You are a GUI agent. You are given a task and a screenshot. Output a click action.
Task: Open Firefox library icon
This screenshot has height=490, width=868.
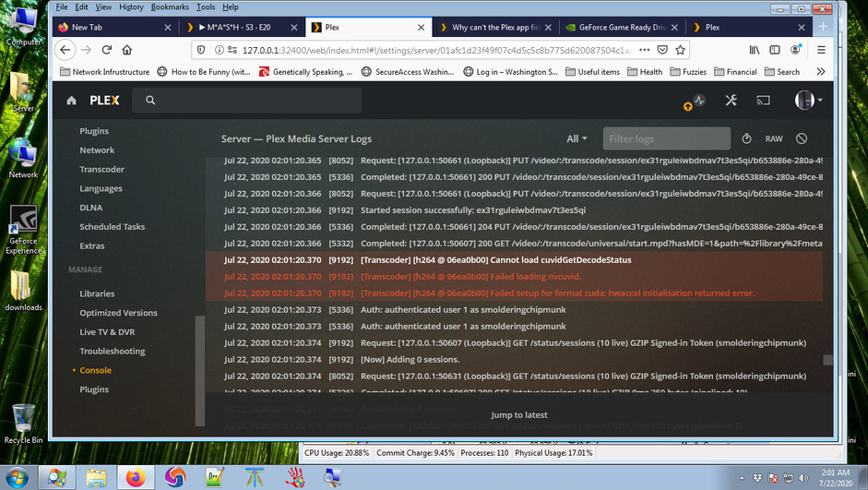tap(755, 50)
